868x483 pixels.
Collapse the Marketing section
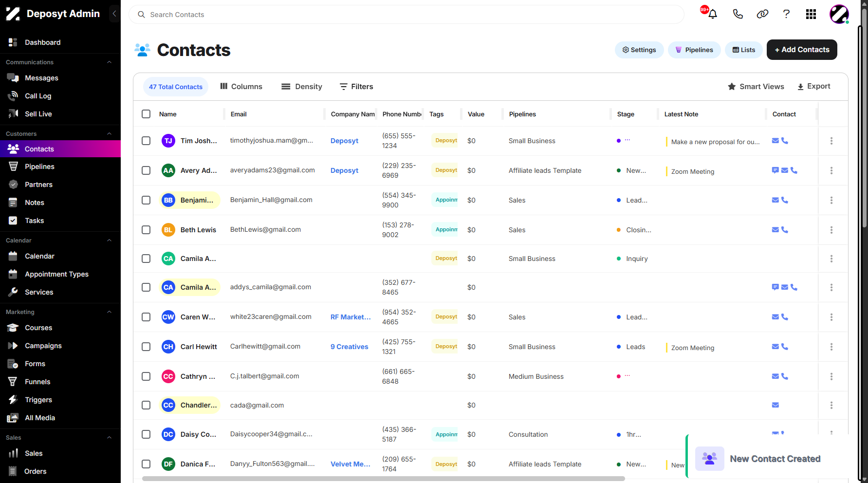click(x=110, y=312)
